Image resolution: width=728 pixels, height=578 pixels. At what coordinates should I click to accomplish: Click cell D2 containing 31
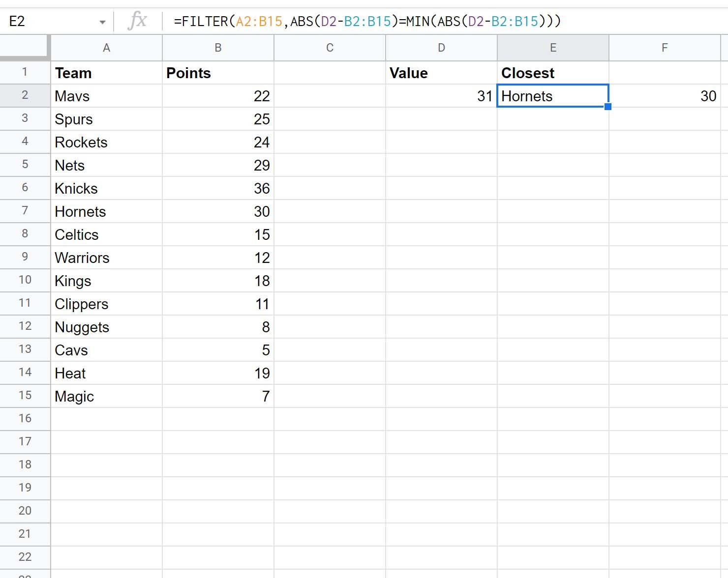(x=441, y=96)
